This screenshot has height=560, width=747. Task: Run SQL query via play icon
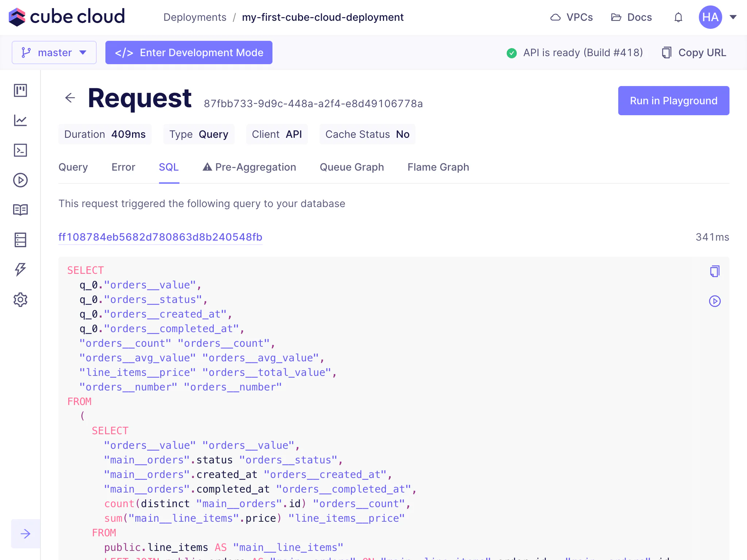point(715,301)
